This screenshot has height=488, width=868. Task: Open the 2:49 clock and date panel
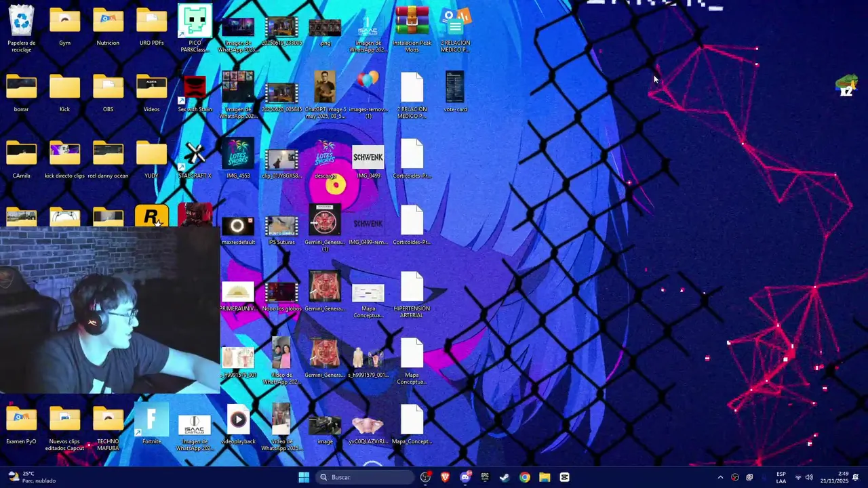(x=834, y=477)
